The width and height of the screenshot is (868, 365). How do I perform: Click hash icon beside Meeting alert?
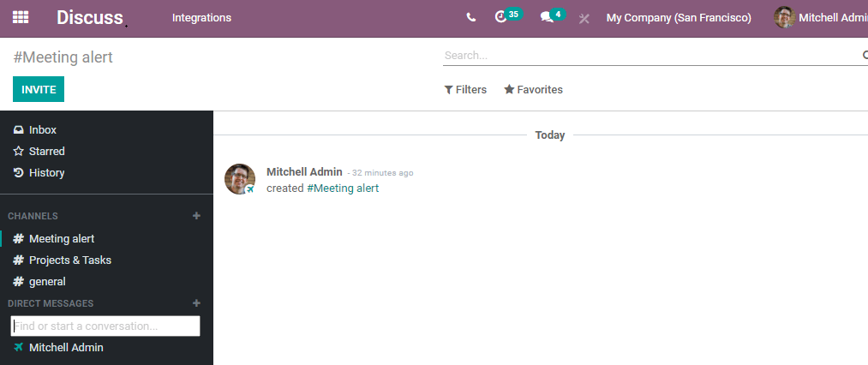point(18,239)
